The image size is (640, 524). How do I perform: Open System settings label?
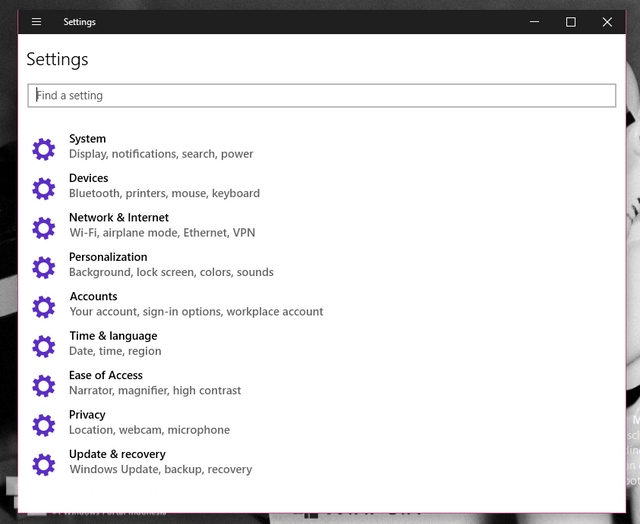[87, 139]
